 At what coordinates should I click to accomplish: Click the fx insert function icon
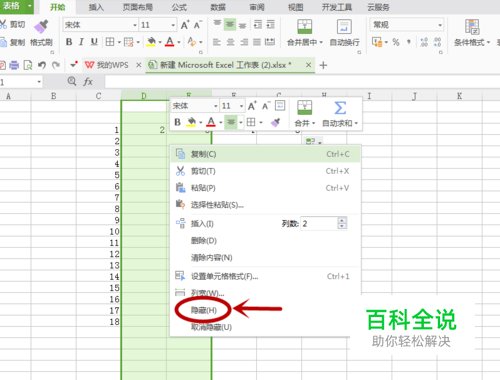point(88,81)
